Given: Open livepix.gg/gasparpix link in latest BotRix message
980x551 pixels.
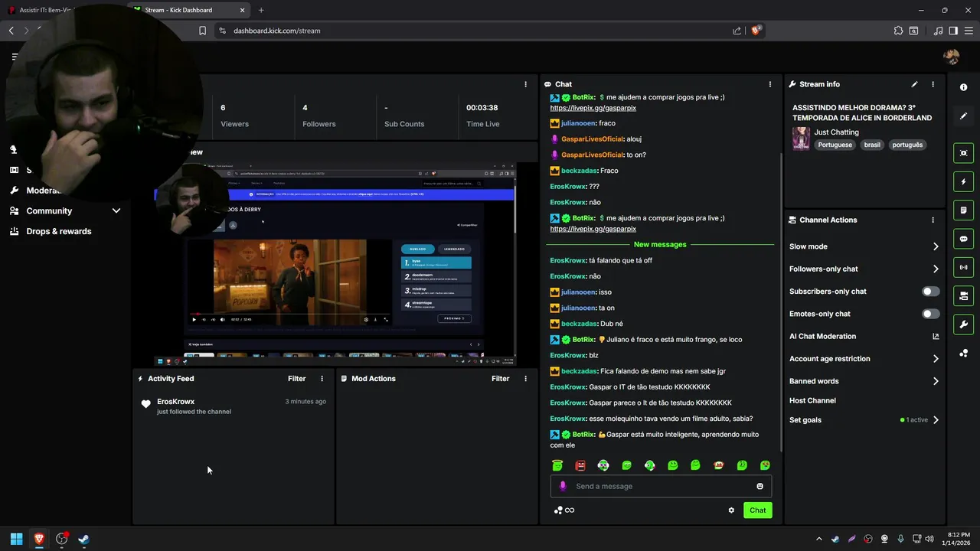Looking at the screenshot, I should pyautogui.click(x=593, y=229).
